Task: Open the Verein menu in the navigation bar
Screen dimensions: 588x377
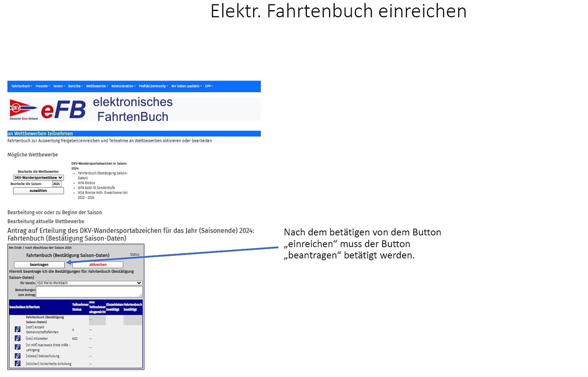Action: pyautogui.click(x=59, y=86)
